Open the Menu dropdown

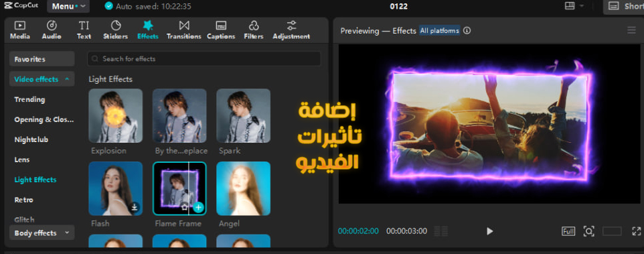pyautogui.click(x=68, y=6)
